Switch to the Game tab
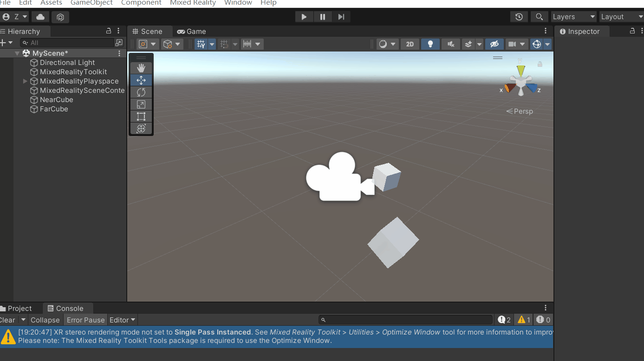 [x=191, y=31]
